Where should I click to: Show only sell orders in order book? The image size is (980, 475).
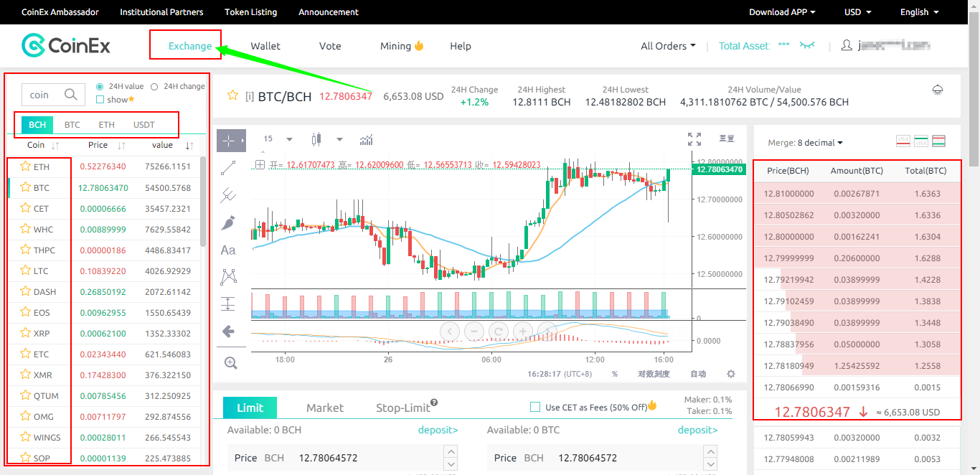pyautogui.click(x=904, y=141)
